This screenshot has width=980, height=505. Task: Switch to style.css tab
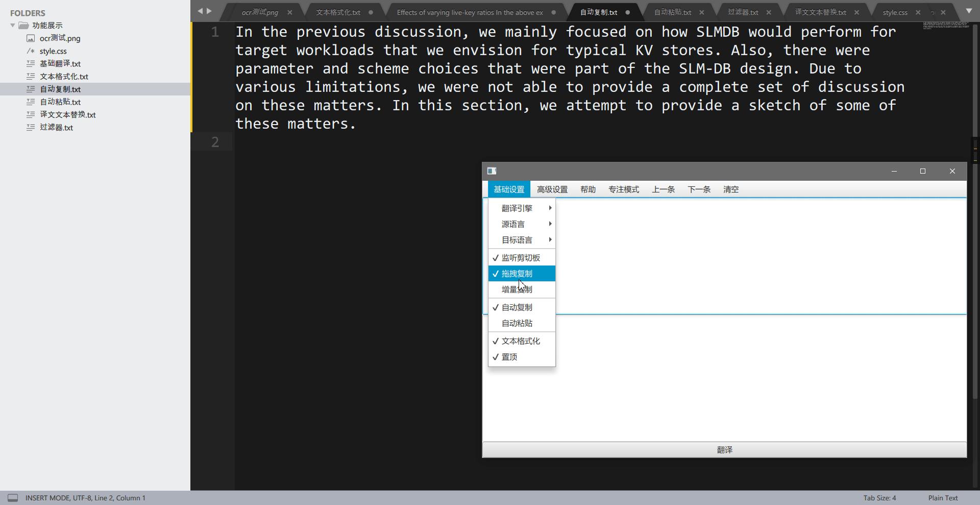[895, 12]
